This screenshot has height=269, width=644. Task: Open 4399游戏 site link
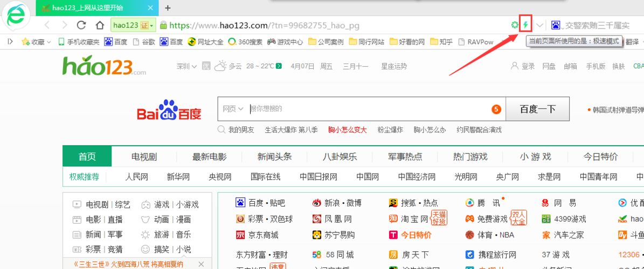tap(564, 218)
